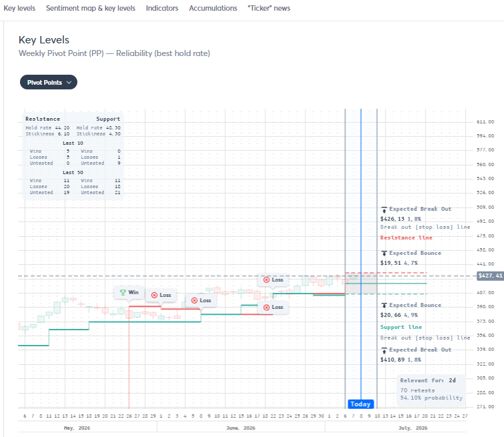Click the $20,66 4,9% bounce value

click(x=399, y=315)
